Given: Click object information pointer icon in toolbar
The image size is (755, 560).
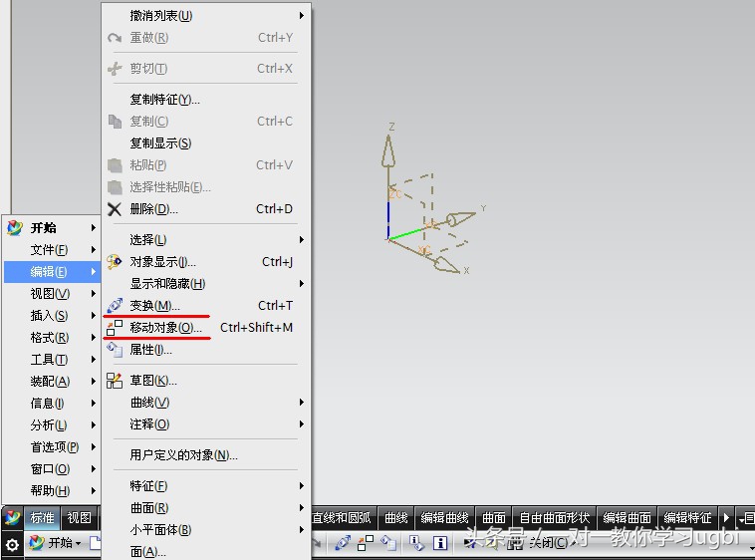Looking at the screenshot, I should [416, 543].
